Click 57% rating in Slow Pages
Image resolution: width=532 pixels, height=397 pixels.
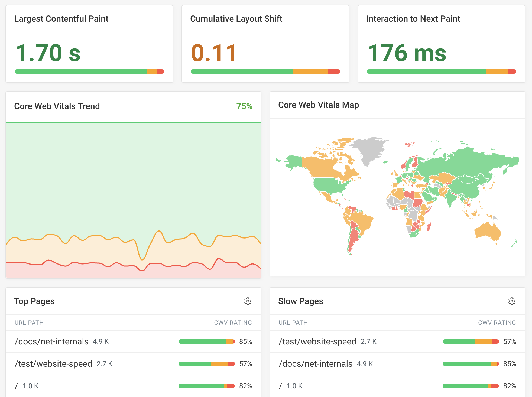[510, 341]
